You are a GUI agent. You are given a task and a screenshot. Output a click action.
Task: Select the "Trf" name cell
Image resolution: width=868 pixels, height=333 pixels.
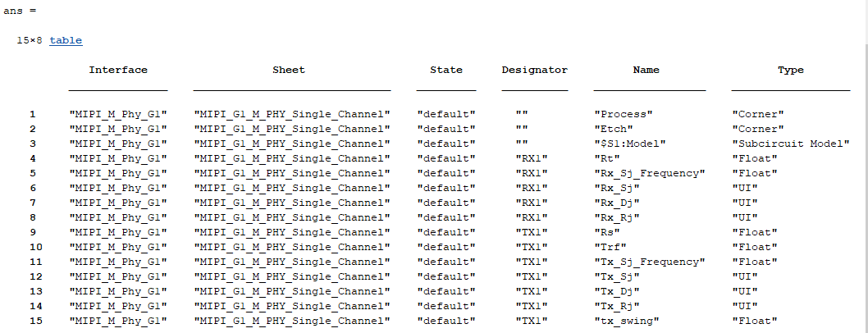610,247
